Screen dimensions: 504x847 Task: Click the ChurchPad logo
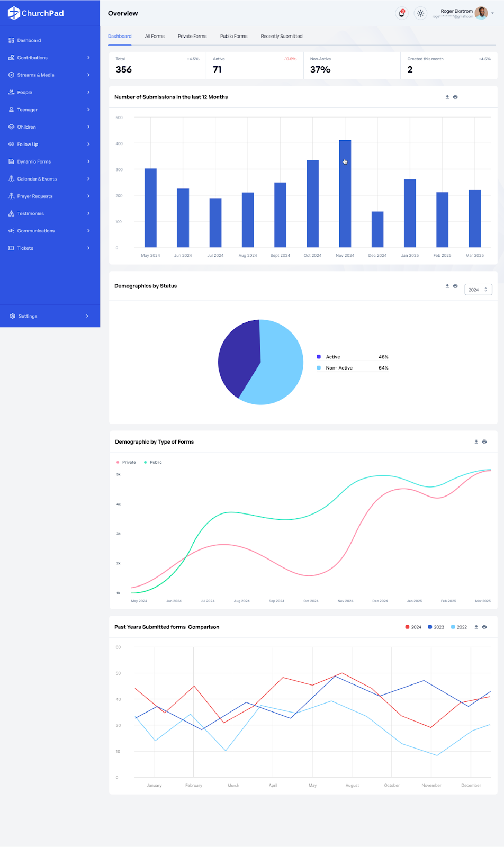click(x=36, y=13)
